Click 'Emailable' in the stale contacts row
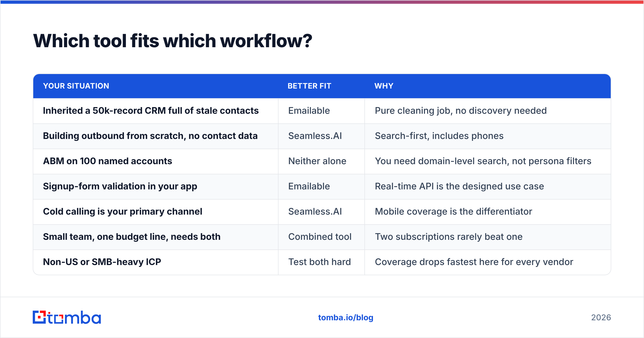 309,111
